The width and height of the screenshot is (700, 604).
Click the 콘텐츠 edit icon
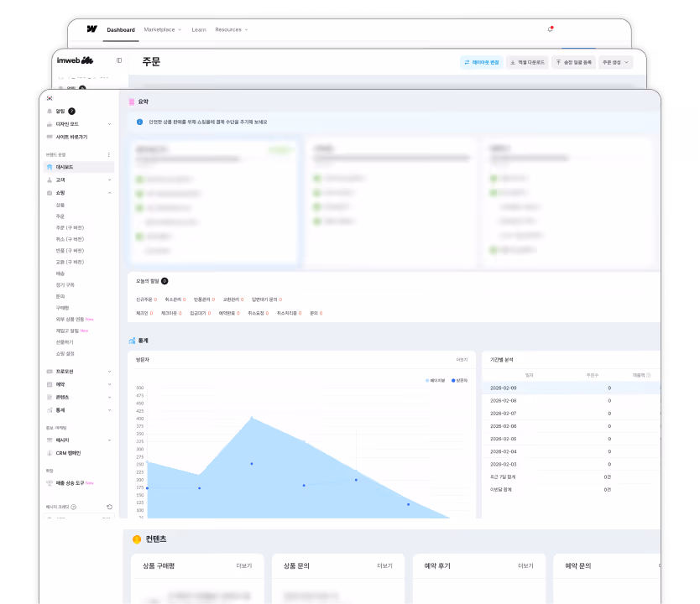click(x=50, y=397)
